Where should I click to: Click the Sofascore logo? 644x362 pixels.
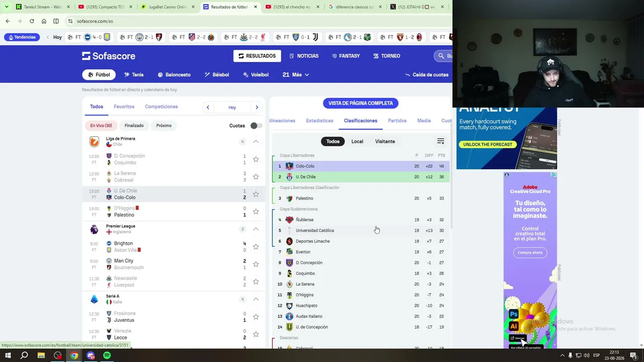coord(108,56)
